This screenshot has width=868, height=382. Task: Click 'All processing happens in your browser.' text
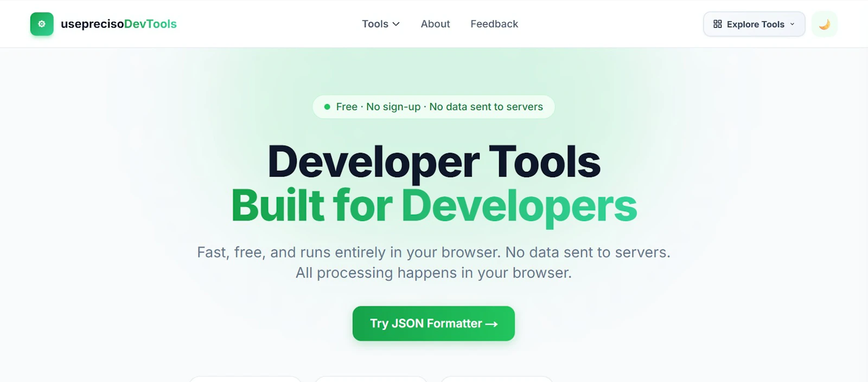coord(433,273)
